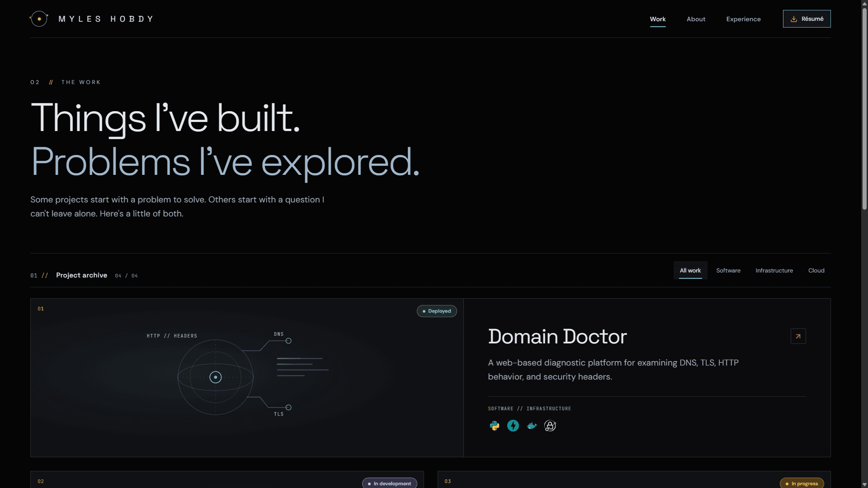
Task: Click the Python logo icon
Action: (495, 426)
